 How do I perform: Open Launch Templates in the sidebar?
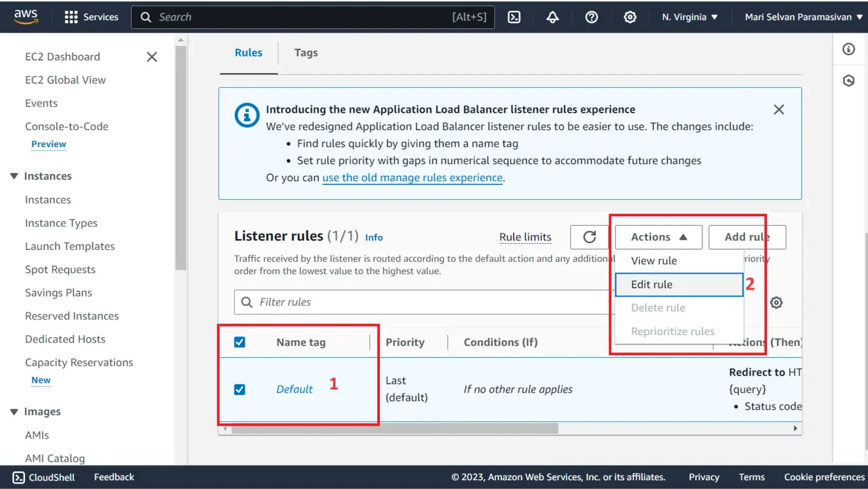click(70, 247)
